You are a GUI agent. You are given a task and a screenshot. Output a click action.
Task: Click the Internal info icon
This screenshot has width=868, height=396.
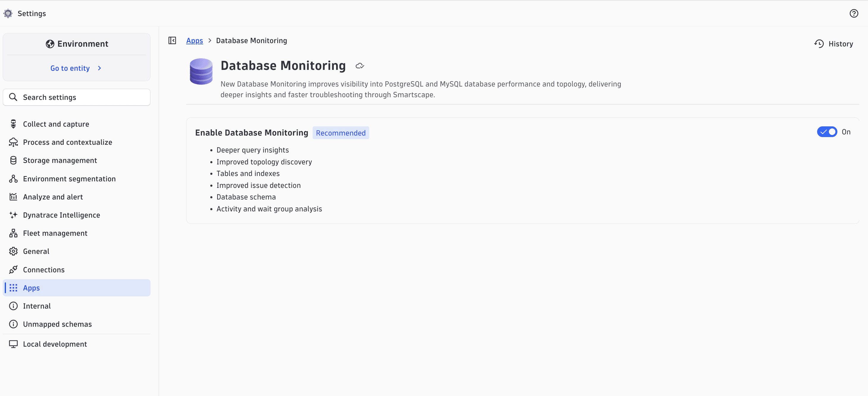13,306
